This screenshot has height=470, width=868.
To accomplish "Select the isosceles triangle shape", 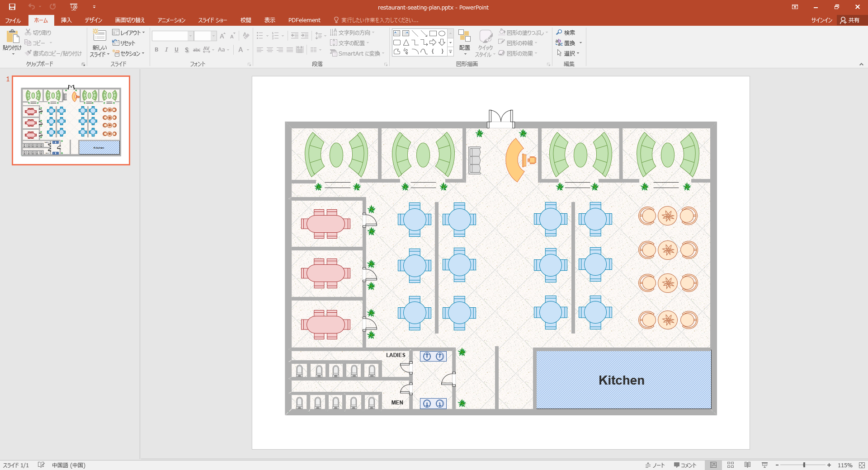I will (406, 42).
